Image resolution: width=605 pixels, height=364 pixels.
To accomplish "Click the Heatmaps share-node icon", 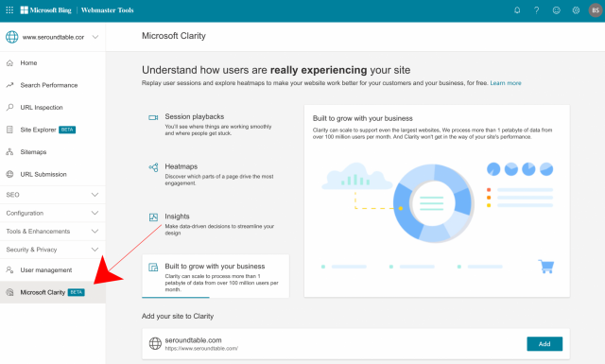I will pyautogui.click(x=153, y=167).
